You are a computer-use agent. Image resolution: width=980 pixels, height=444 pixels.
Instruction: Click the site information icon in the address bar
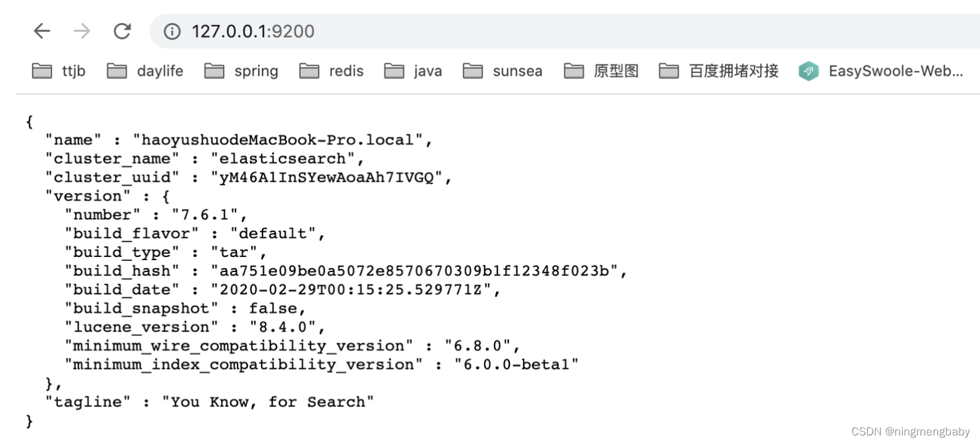coord(171,31)
